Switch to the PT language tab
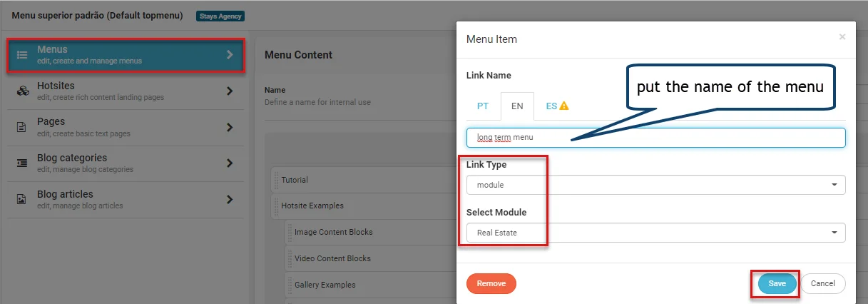The image size is (868, 304). 483,106
